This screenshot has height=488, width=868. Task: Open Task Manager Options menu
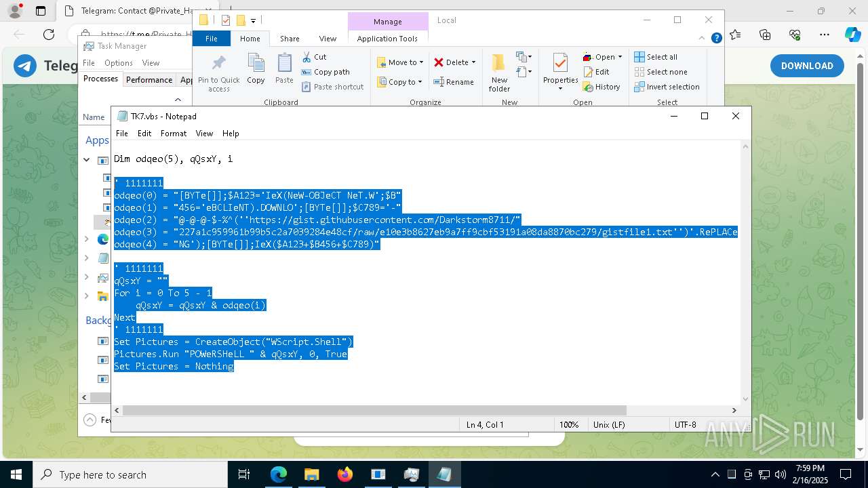[x=119, y=63]
